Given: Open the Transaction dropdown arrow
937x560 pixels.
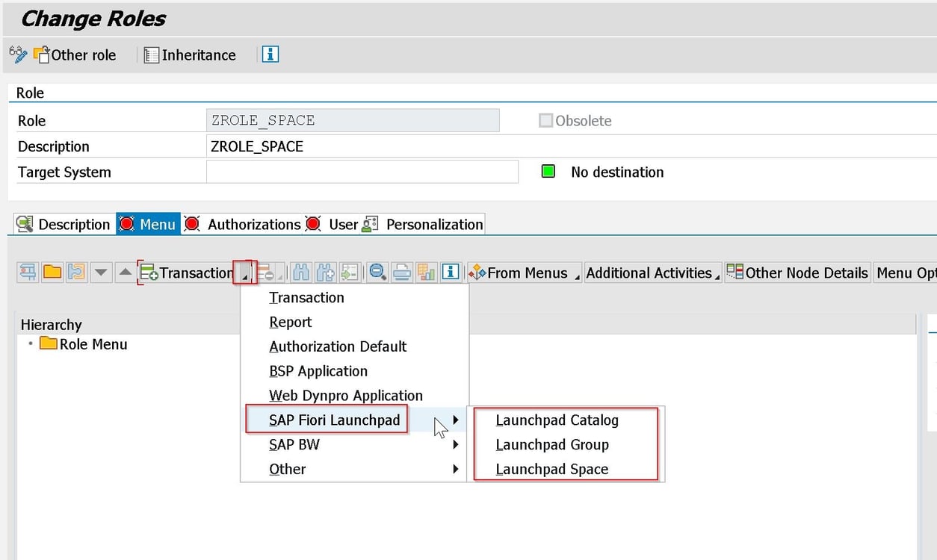Looking at the screenshot, I should tap(245, 273).
